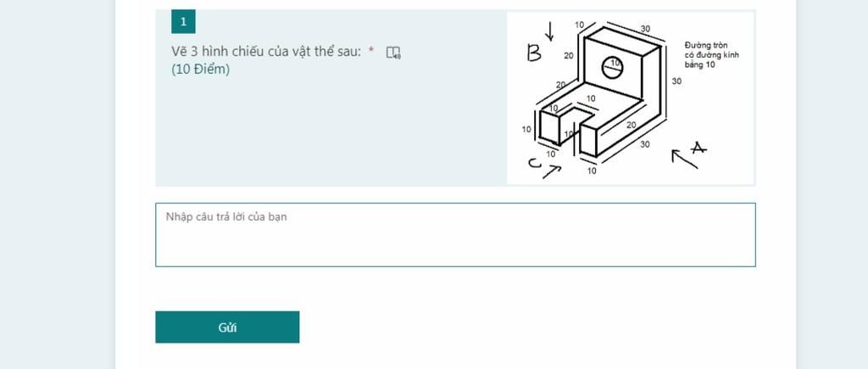Screen dimensions: 868x369
Task: Click the handwritten letter C in drawing
Action: click(534, 163)
